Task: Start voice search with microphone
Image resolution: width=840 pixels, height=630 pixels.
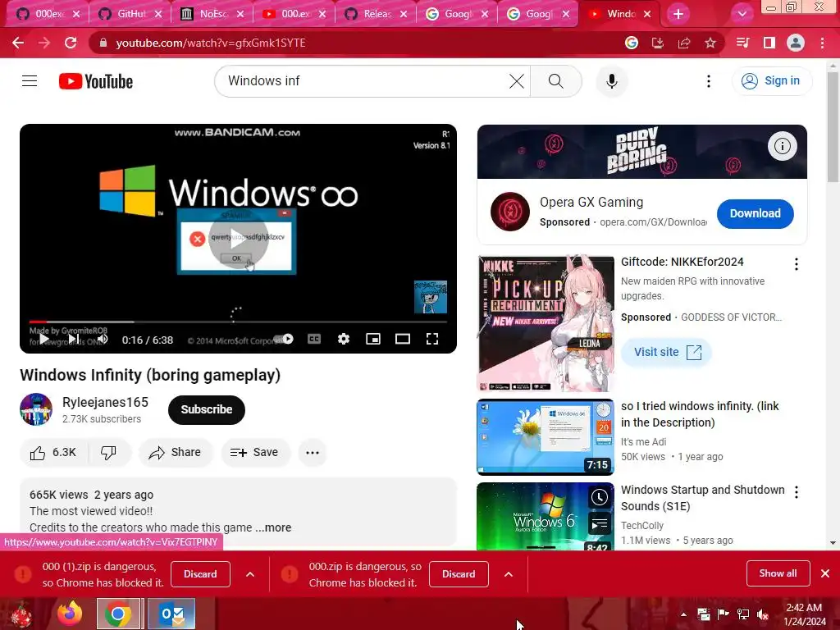Action: (612, 81)
